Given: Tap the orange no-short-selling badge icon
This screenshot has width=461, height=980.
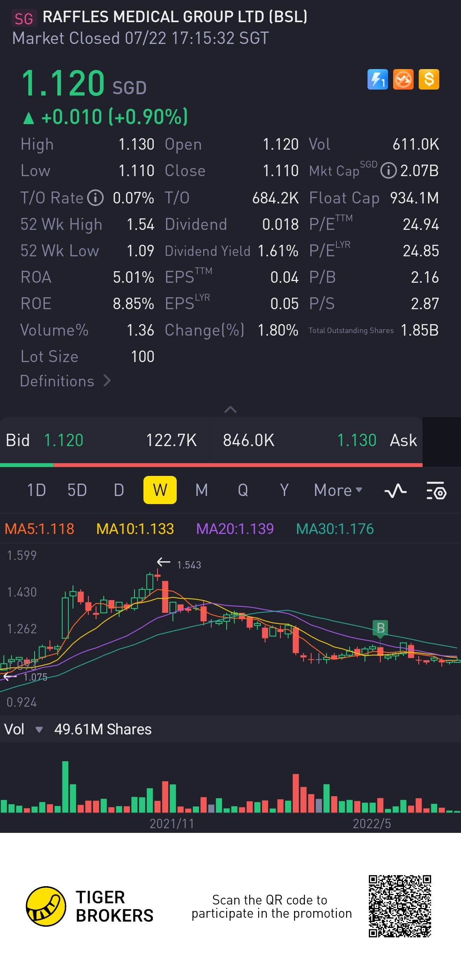Looking at the screenshot, I should pos(403,79).
